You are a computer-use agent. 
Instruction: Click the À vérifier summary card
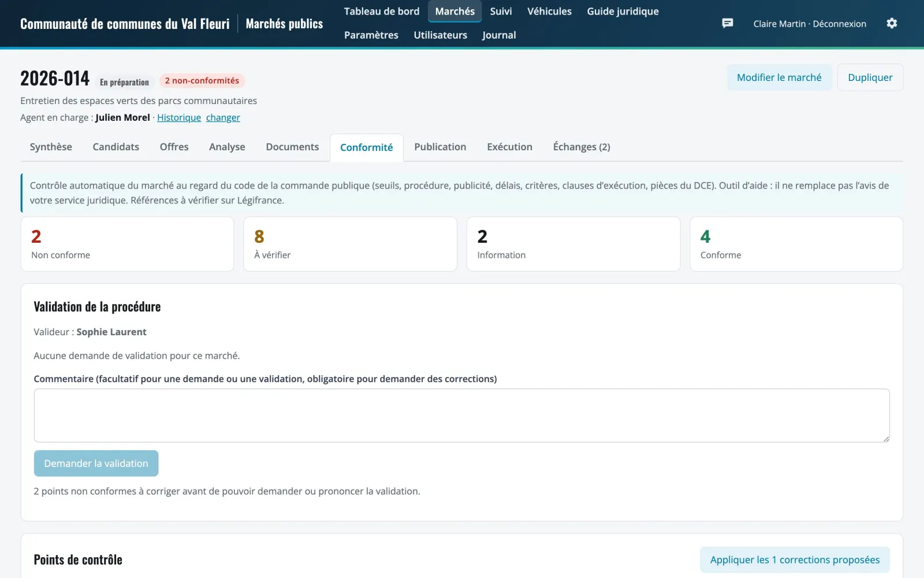click(x=350, y=244)
